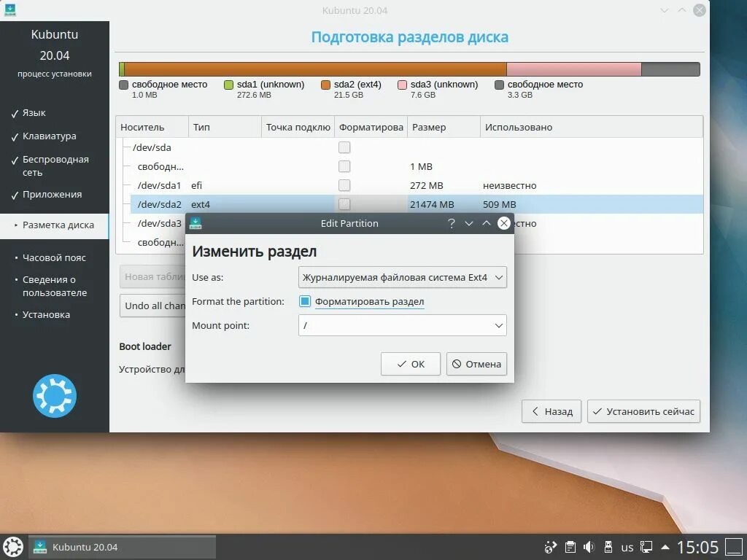Expand hidden system tray icons arrow
747x560 pixels.
coord(665,547)
